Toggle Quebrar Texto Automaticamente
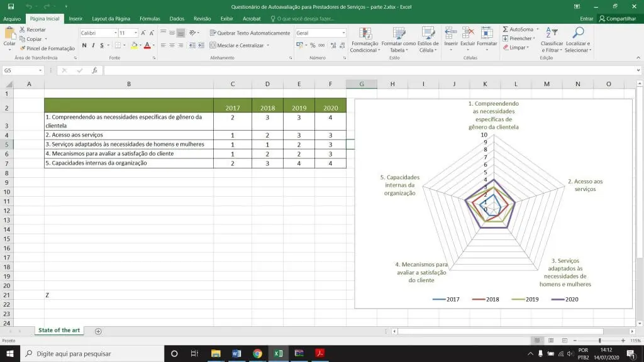644x362 pixels. pyautogui.click(x=249, y=33)
